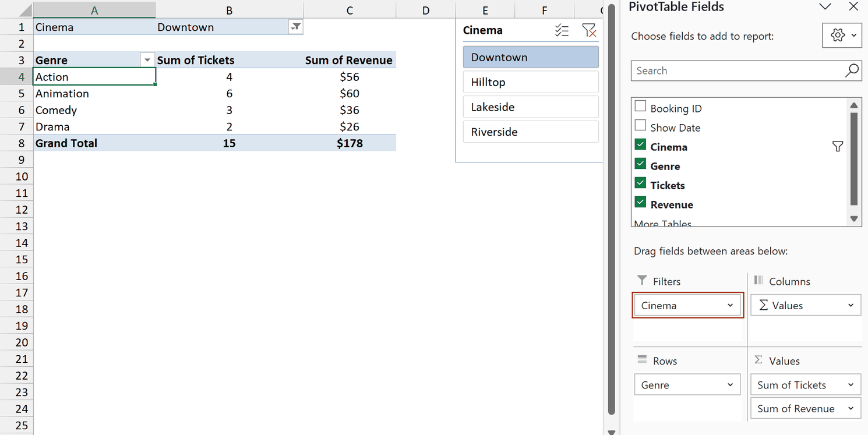Select Riverside in the Cinema slicer

point(531,132)
